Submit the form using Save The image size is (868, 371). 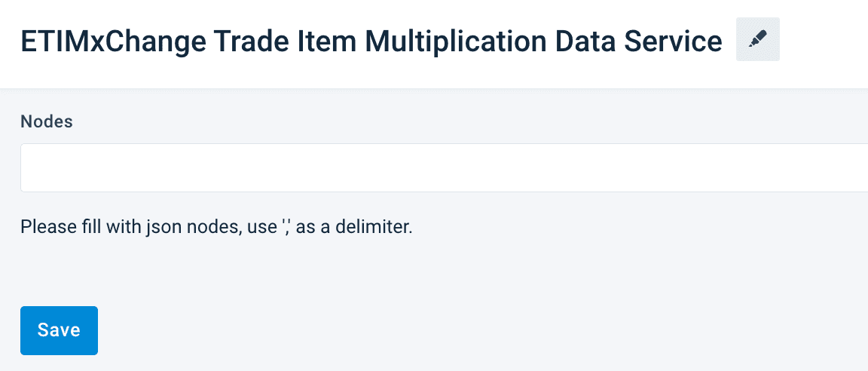[59, 330]
